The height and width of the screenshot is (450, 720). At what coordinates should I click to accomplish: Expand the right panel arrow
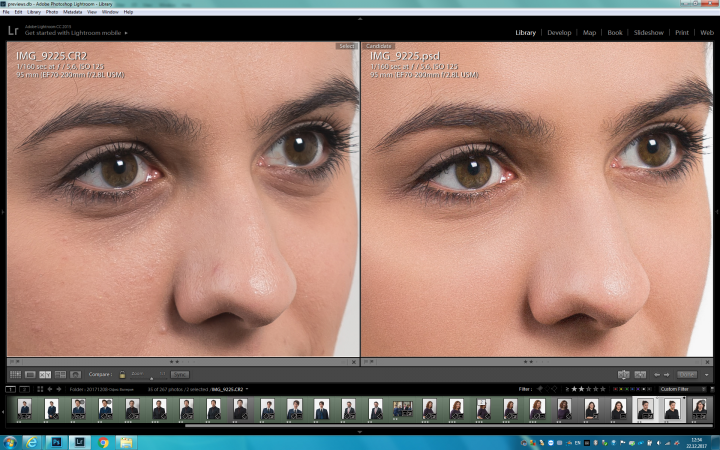tap(717, 212)
